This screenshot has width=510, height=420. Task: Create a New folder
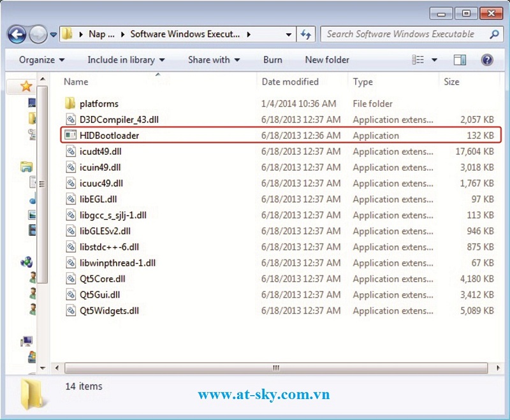327,60
